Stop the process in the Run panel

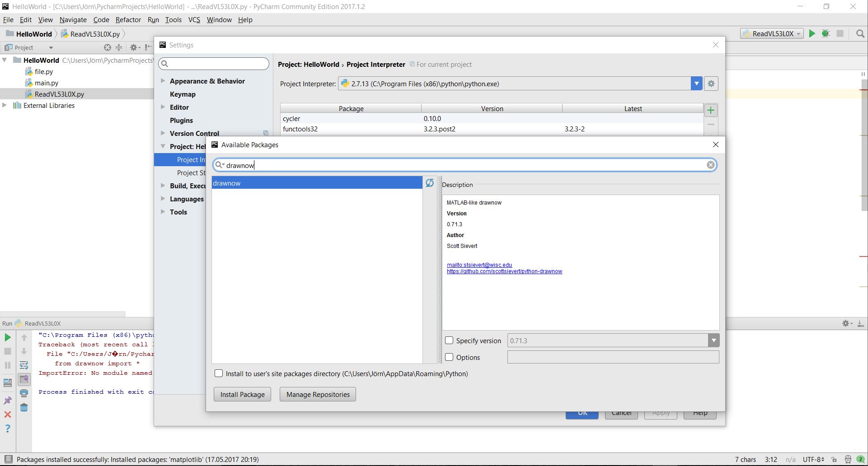coord(8,351)
